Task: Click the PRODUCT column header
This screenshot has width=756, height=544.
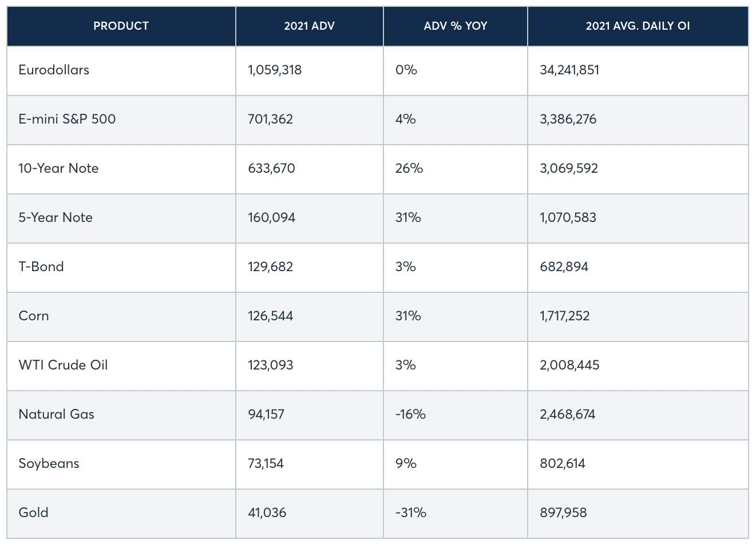Action: point(121,26)
